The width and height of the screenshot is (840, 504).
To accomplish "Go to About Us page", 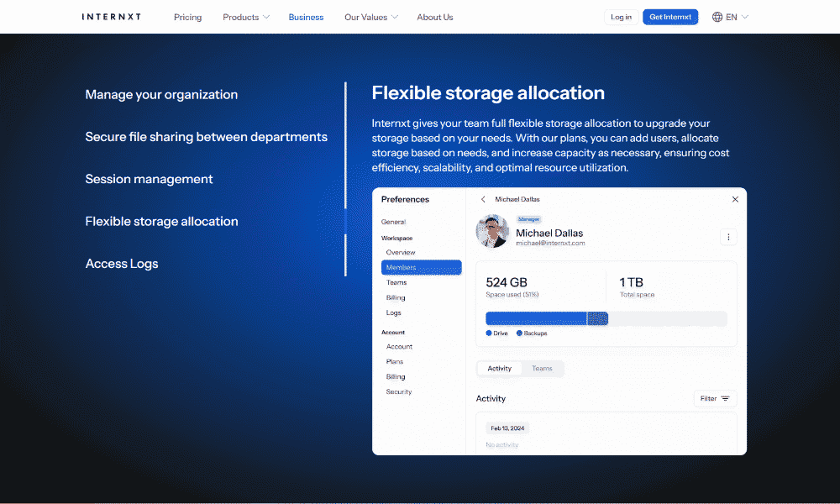I will (435, 17).
